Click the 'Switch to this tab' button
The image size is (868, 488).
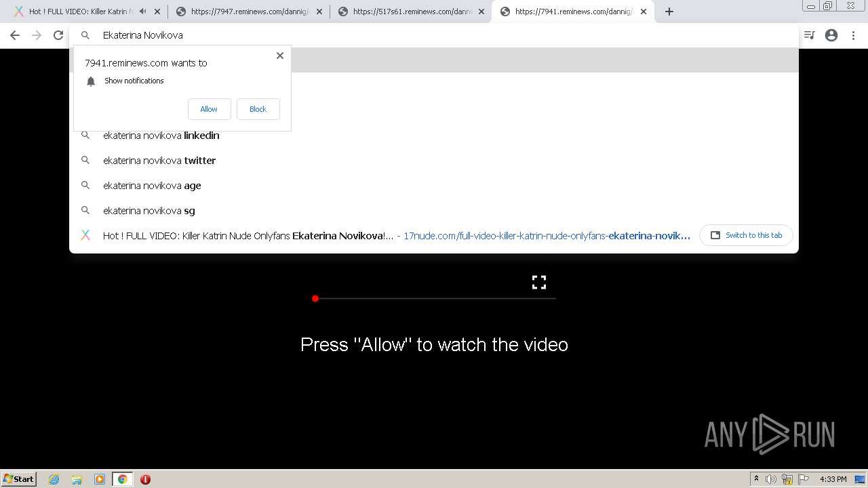746,235
